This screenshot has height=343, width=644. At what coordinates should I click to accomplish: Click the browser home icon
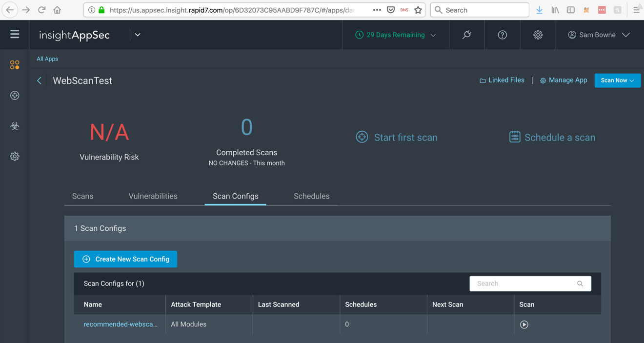pos(57,10)
